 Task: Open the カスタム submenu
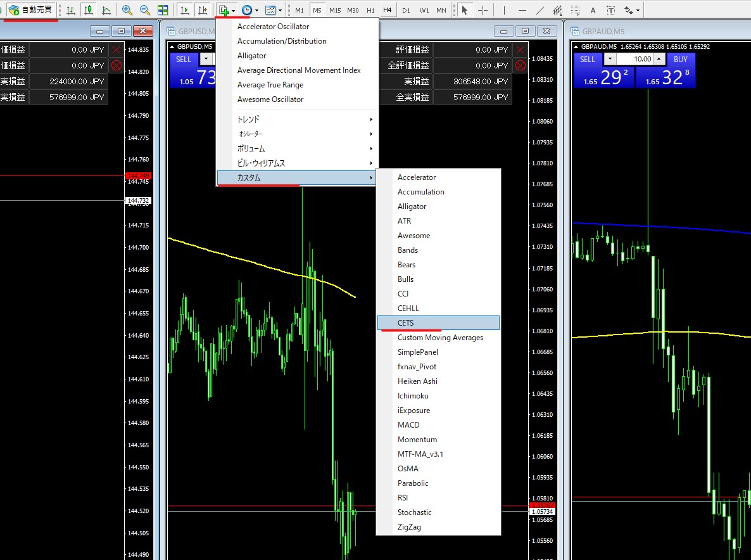tap(298, 178)
